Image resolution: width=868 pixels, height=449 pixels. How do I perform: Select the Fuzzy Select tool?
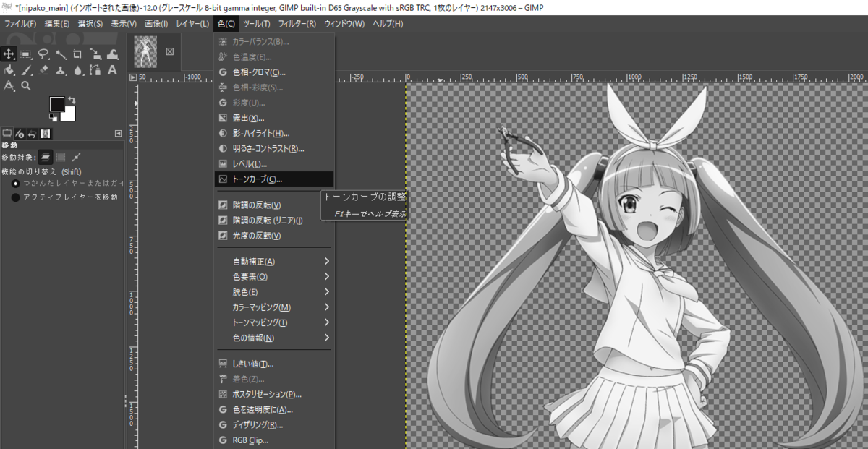coord(61,54)
